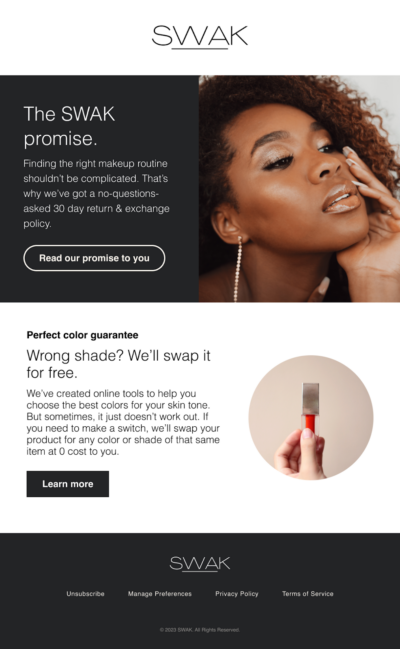Open the Manage Preferences link
This screenshot has width=400, height=649.
coord(160,594)
